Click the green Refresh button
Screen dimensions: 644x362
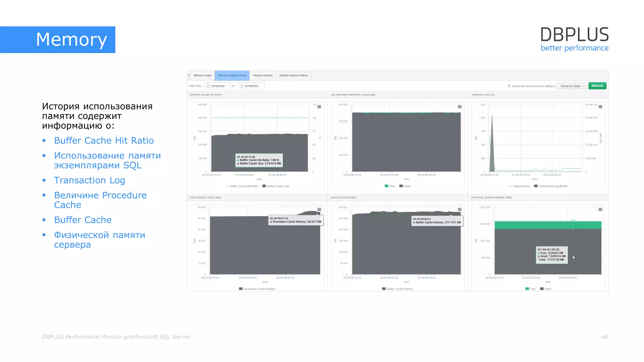tap(597, 86)
